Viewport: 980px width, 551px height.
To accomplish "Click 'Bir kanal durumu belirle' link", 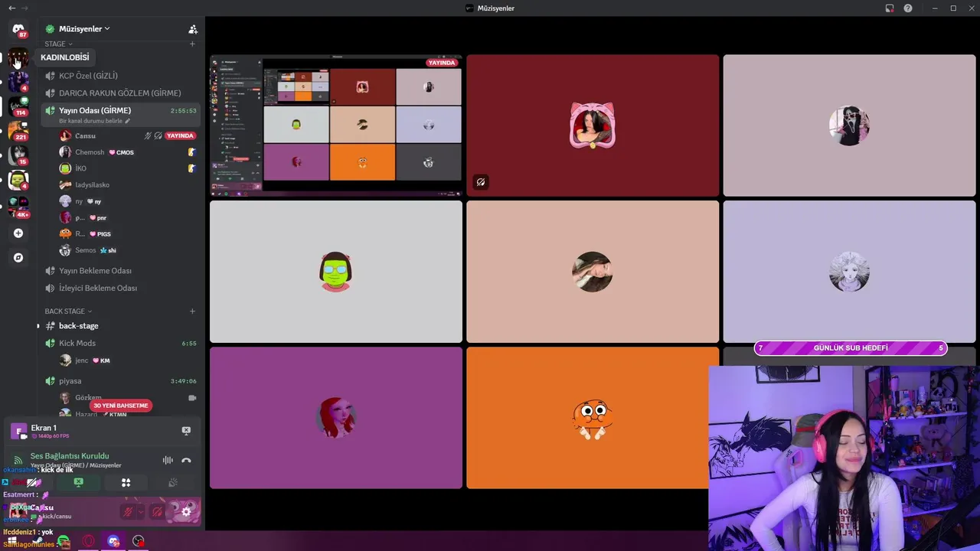I will pos(91,121).
